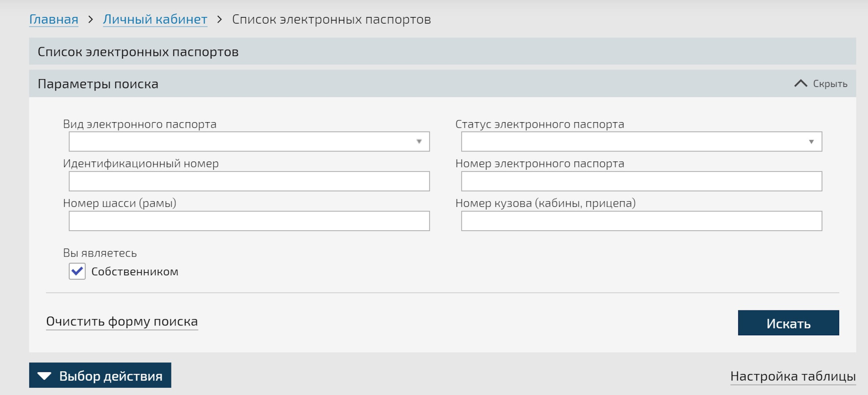Focus the Идентификационный номер input field
868x395 pixels.
click(249, 181)
